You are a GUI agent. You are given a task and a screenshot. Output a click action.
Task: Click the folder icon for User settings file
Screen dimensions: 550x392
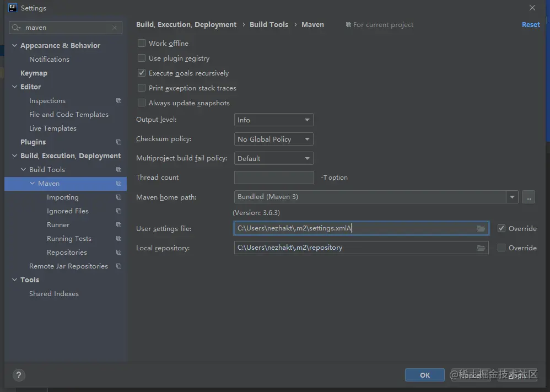(481, 228)
